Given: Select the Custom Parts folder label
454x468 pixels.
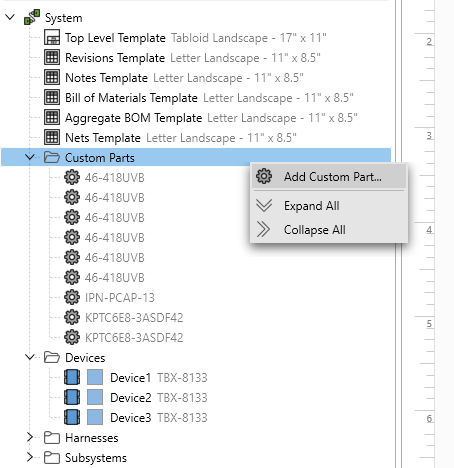Looking at the screenshot, I should point(100,158).
